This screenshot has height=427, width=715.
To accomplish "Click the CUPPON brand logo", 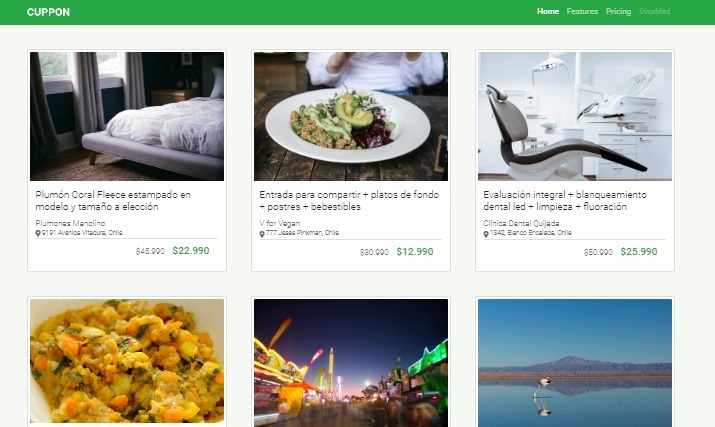I will [x=48, y=12].
